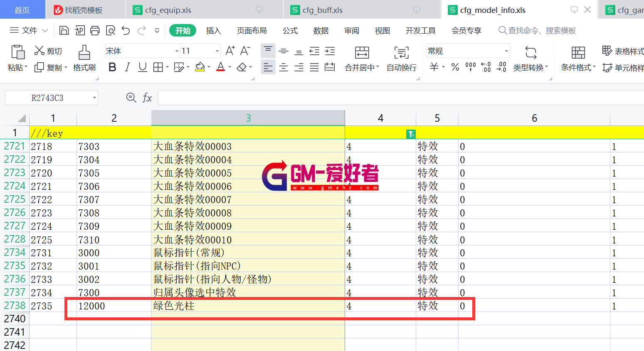Click the Print icon in quick toolbar
The height and width of the screenshot is (351, 644).
[x=95, y=30]
